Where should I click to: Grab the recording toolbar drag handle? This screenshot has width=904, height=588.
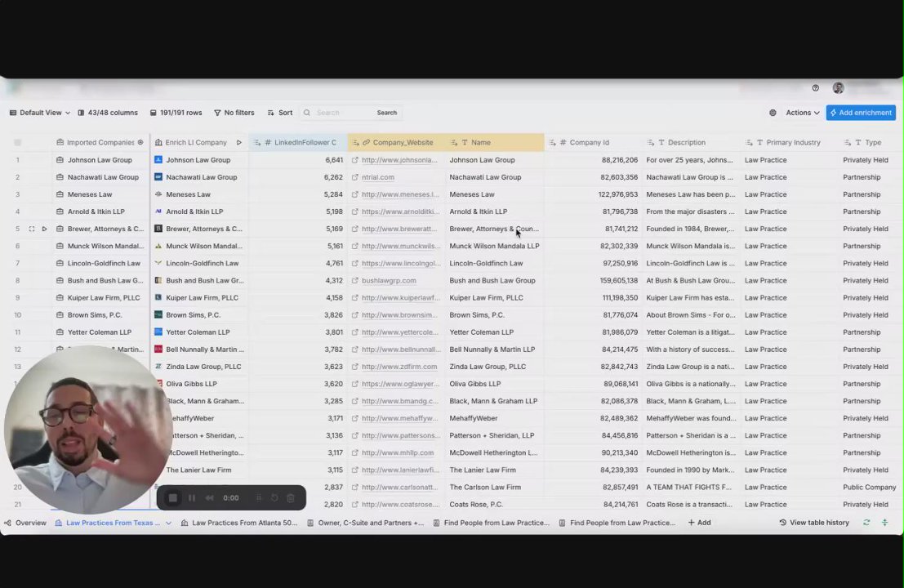coord(258,498)
